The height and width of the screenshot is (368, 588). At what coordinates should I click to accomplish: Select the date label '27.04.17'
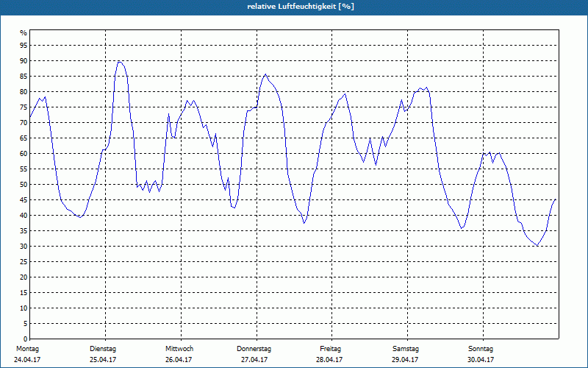pos(254,360)
